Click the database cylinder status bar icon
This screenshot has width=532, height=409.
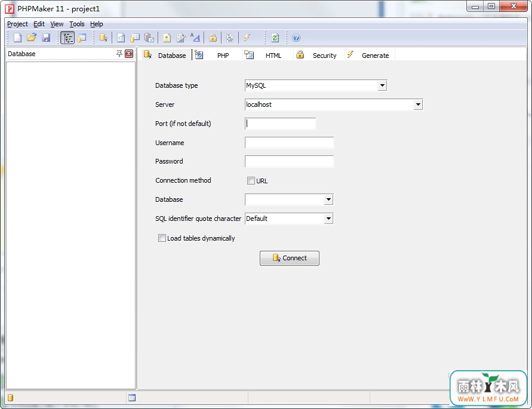coord(11,398)
